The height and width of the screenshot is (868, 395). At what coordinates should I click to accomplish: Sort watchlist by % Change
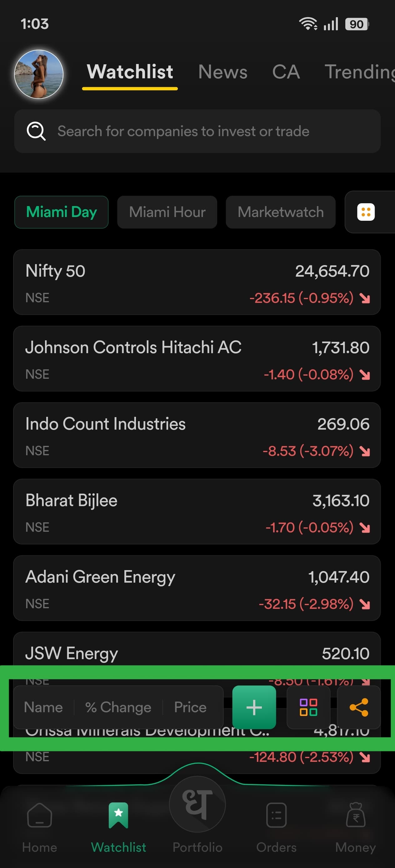(118, 707)
